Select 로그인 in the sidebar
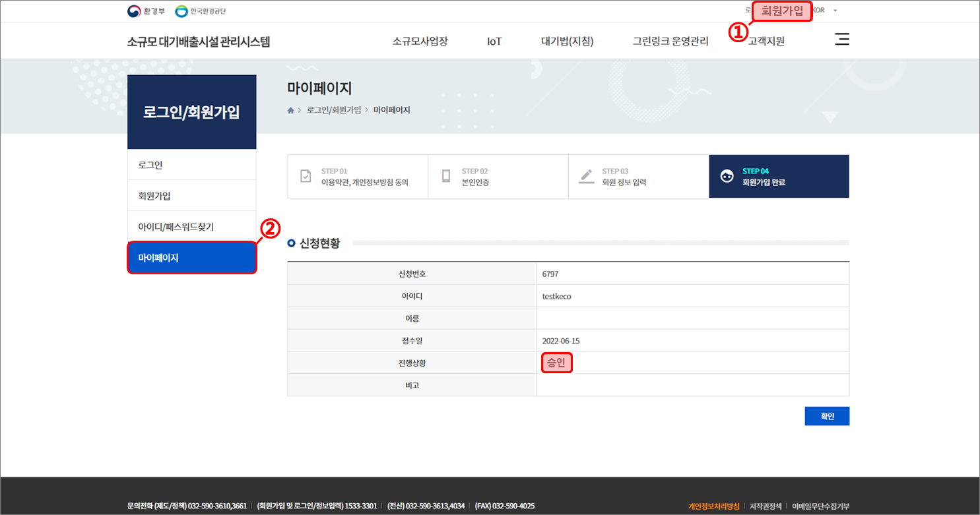 point(191,165)
